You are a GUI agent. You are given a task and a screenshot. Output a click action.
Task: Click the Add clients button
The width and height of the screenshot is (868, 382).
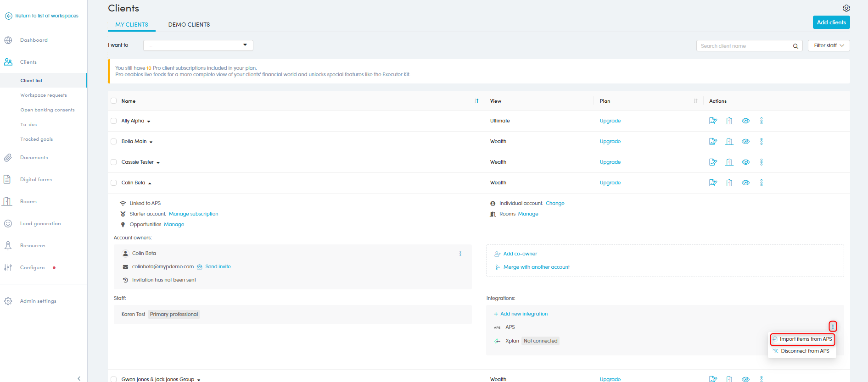pos(831,22)
